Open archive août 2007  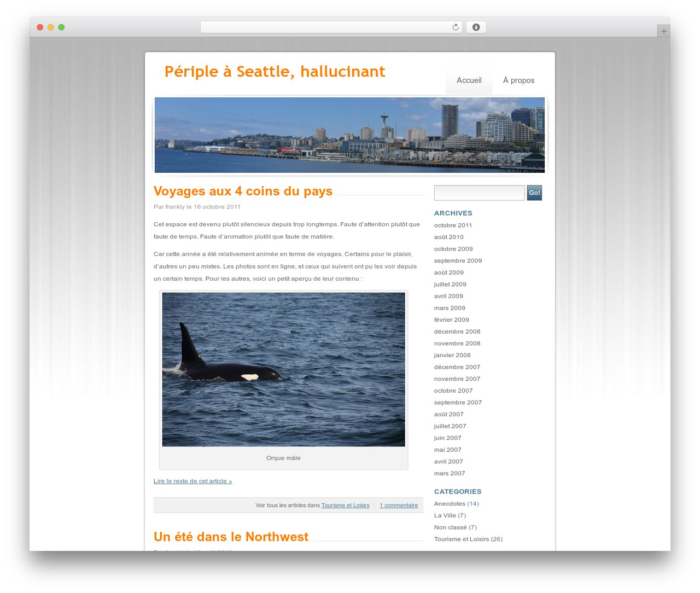(x=448, y=414)
